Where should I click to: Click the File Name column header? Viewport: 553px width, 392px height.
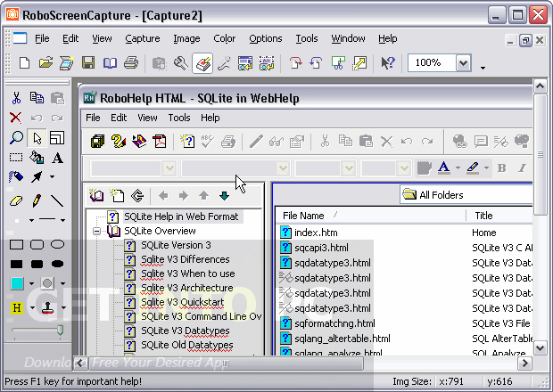tap(370, 216)
